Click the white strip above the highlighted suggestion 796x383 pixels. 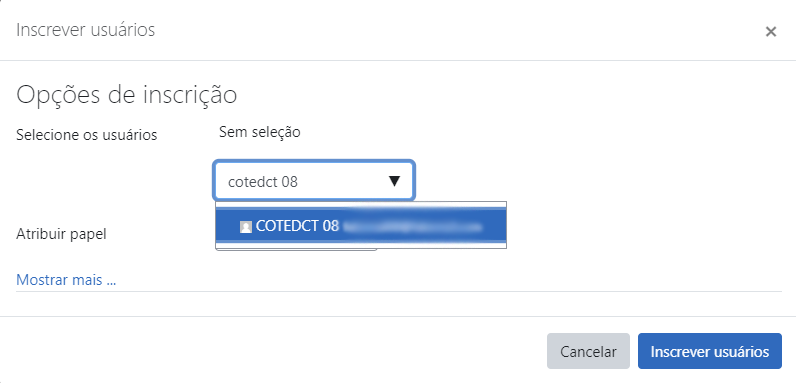pos(361,205)
